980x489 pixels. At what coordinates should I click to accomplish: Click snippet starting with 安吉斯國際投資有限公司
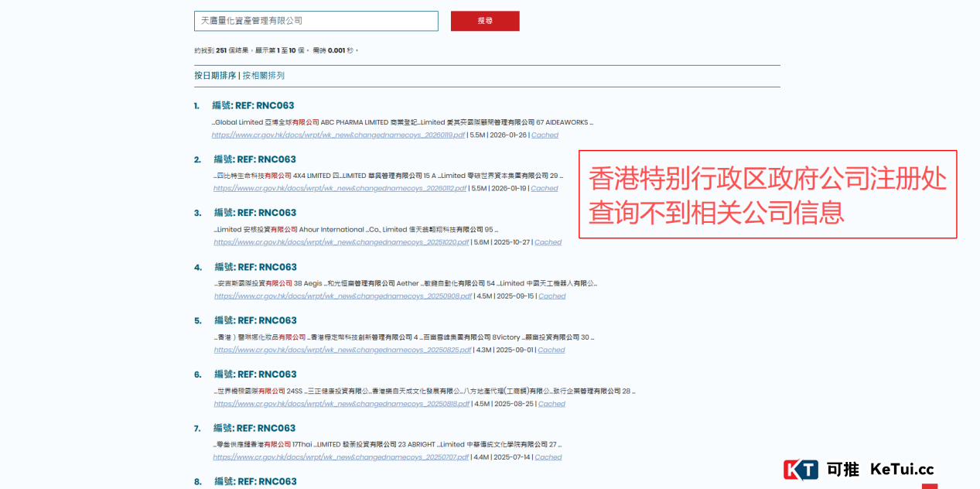coord(406,283)
